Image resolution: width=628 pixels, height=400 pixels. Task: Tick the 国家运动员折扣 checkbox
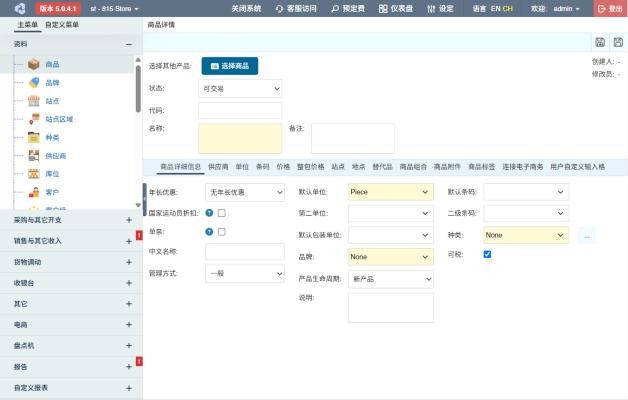point(221,213)
